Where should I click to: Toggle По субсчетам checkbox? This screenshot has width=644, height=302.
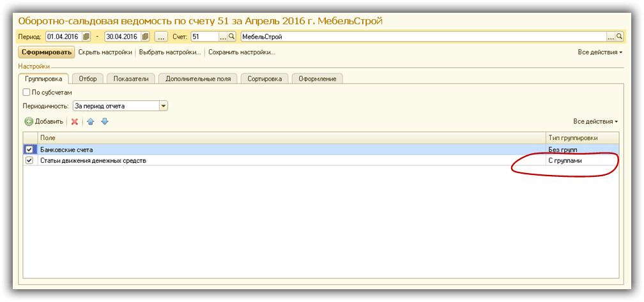pos(27,93)
